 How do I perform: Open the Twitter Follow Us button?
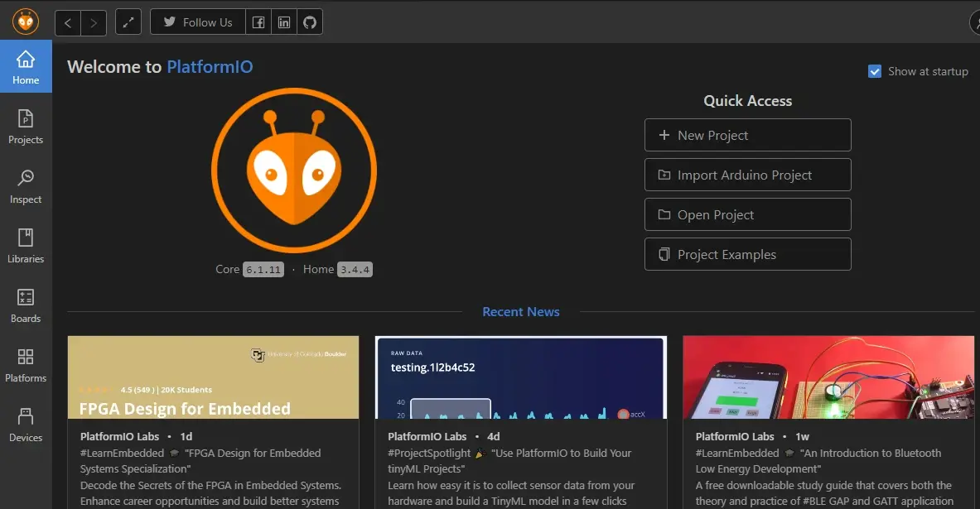(197, 22)
